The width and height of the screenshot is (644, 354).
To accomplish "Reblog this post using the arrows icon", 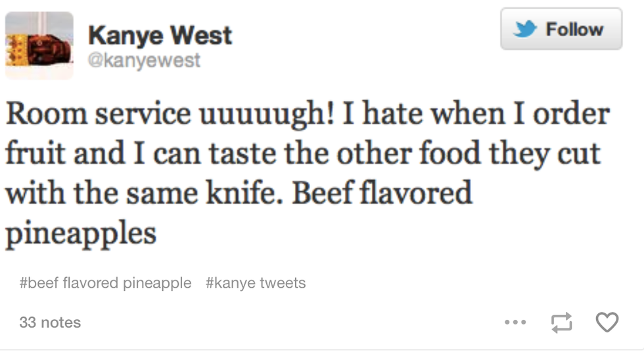I will pos(561,322).
